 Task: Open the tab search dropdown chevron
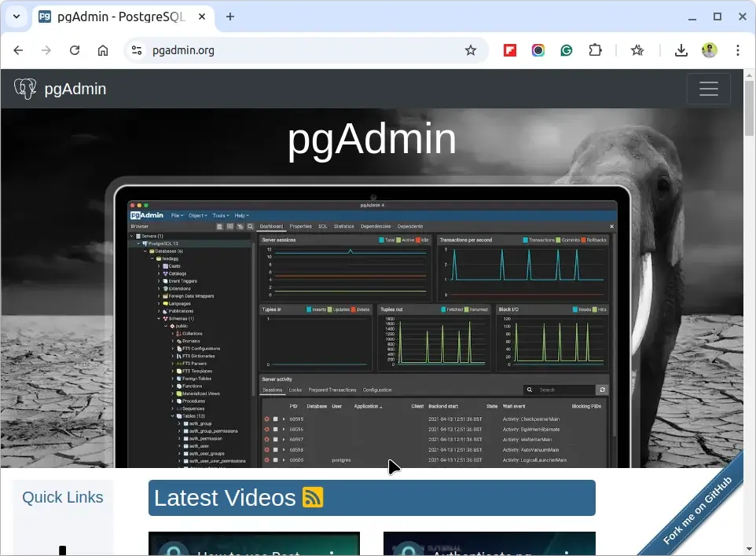click(17, 16)
